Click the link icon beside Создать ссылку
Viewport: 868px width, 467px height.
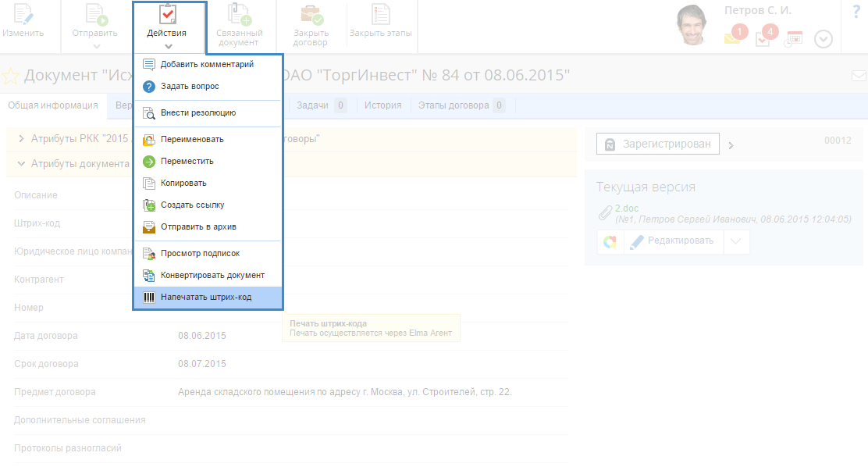tap(149, 205)
